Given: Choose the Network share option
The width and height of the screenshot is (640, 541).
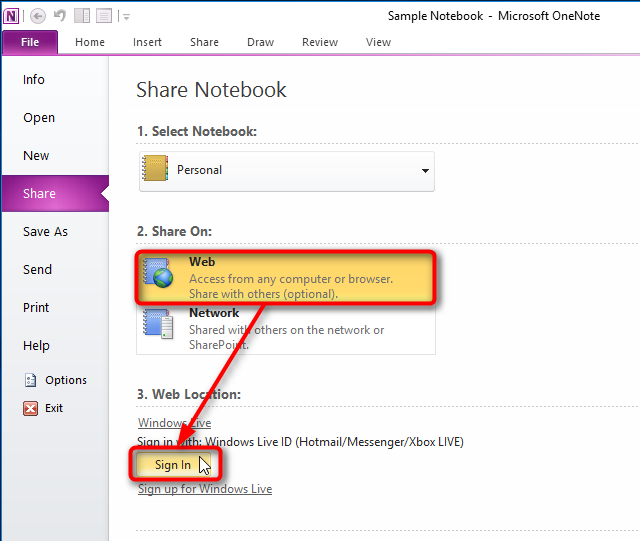Looking at the screenshot, I should [286, 329].
